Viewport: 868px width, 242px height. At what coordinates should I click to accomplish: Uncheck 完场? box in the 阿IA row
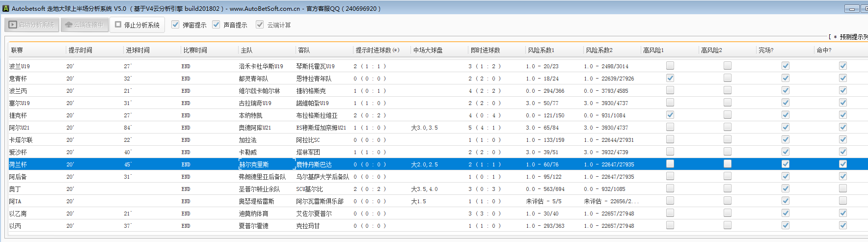coord(786,201)
